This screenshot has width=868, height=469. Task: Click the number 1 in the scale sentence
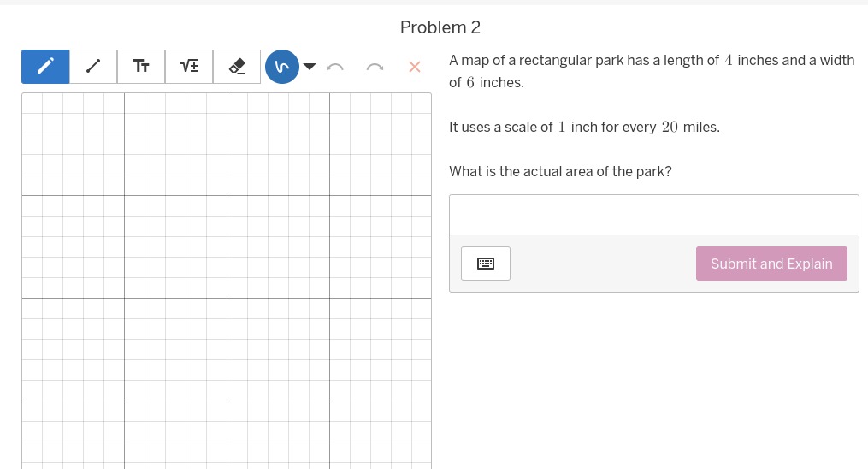click(x=562, y=127)
